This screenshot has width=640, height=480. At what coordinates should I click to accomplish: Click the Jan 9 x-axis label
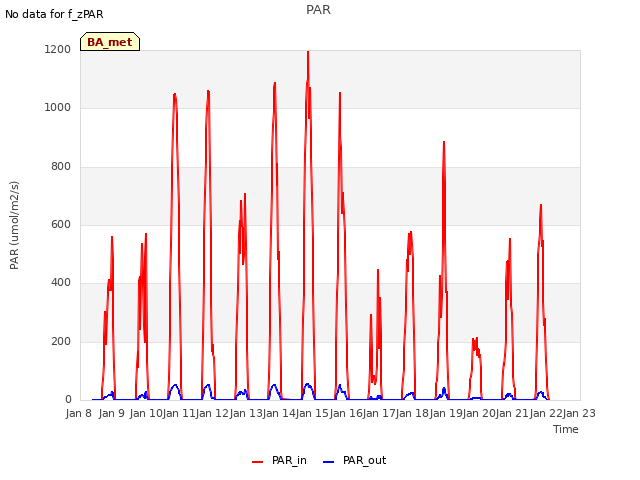(112, 413)
